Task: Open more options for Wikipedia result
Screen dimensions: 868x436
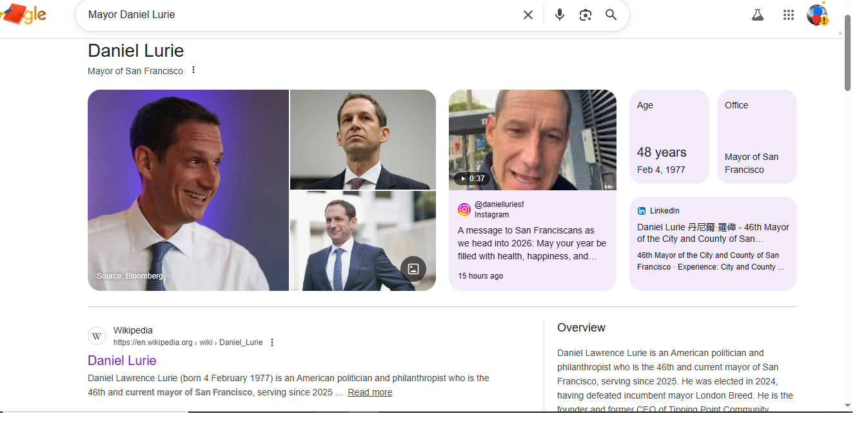Action: point(271,342)
